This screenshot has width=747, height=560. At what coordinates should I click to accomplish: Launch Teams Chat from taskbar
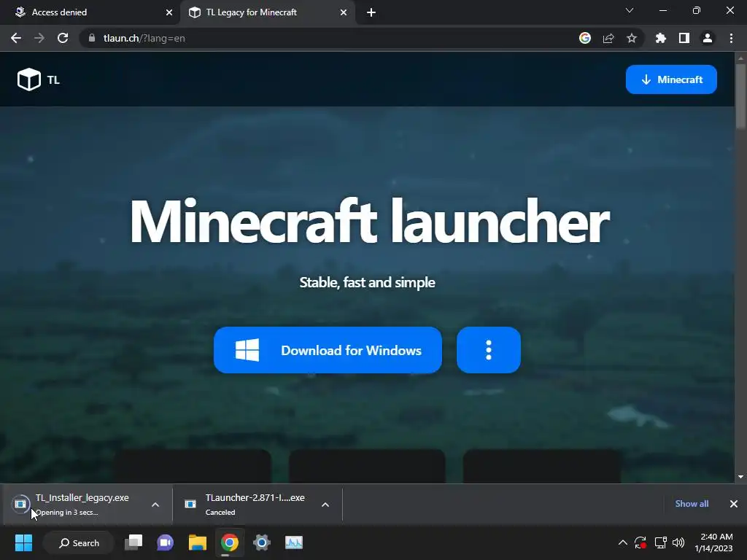166,542
